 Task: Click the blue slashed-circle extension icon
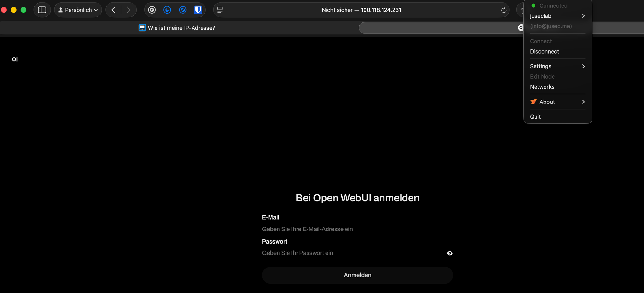183,10
